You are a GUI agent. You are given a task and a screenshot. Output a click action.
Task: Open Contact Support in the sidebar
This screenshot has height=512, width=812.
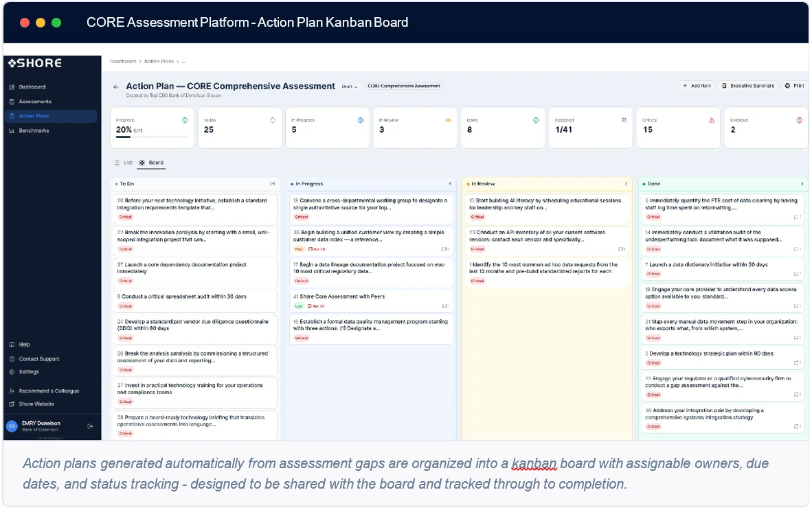[39, 359]
